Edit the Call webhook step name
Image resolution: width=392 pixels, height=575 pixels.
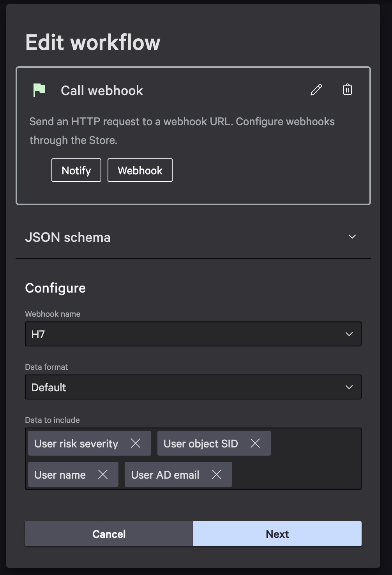point(316,90)
